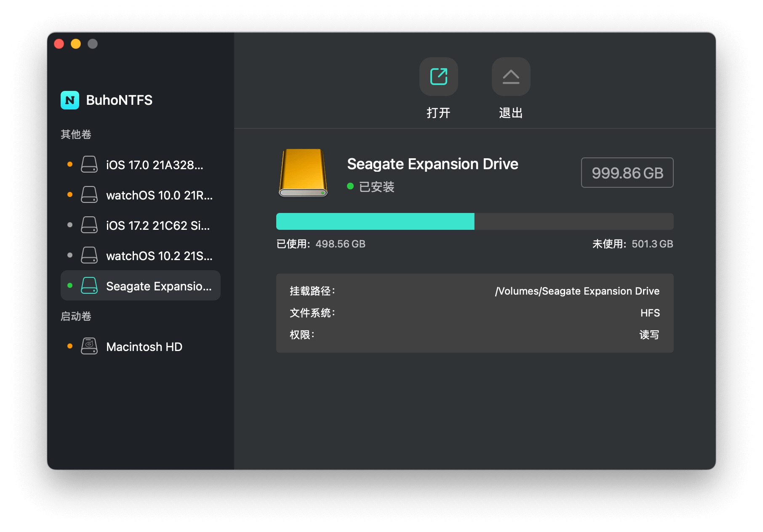Viewport: 763px width, 532px height.
Task: Minimize the BuhoNTFS window
Action: coord(76,44)
